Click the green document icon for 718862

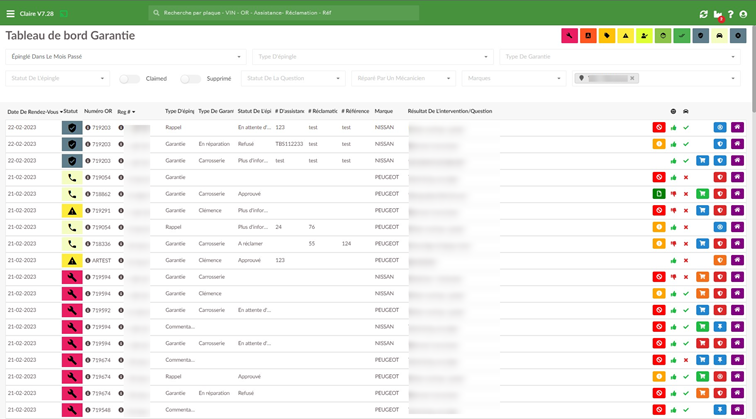tap(659, 194)
